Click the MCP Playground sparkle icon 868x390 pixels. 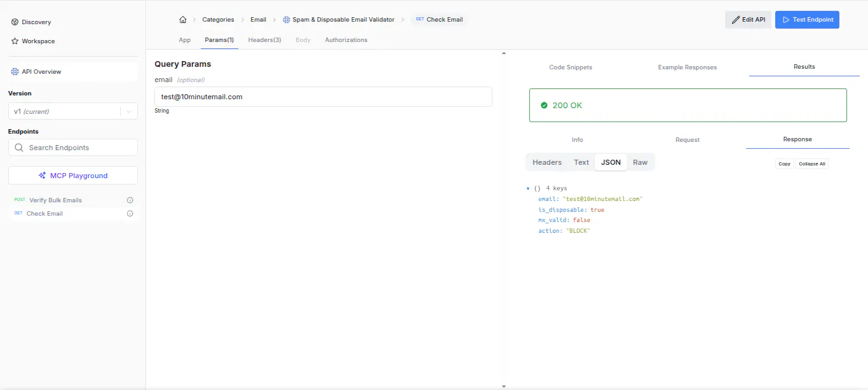point(43,176)
